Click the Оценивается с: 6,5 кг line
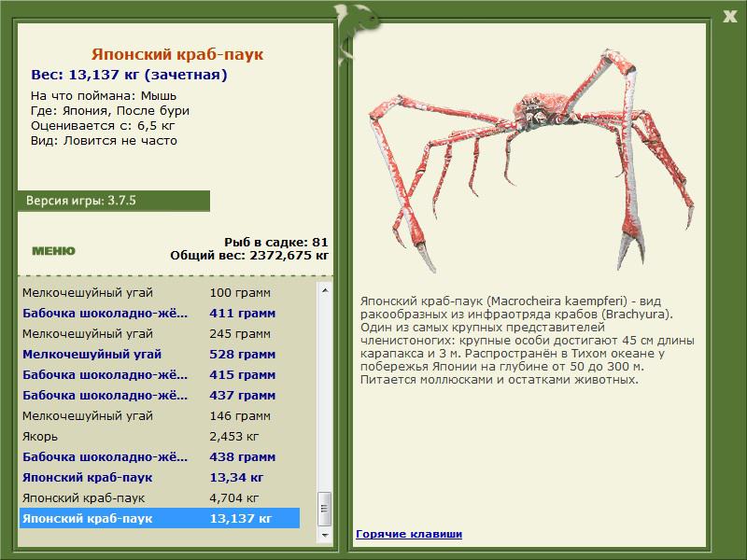The width and height of the screenshot is (747, 560). point(103,126)
